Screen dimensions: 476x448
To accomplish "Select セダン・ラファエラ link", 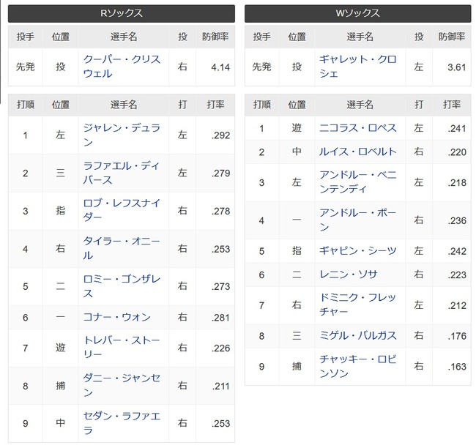I will point(122,423).
